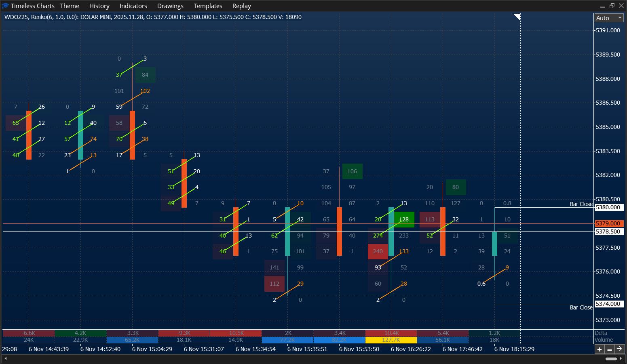Click the Timeless Charts graduation cap logo
Screen dimensions: 627x364
(6, 6)
